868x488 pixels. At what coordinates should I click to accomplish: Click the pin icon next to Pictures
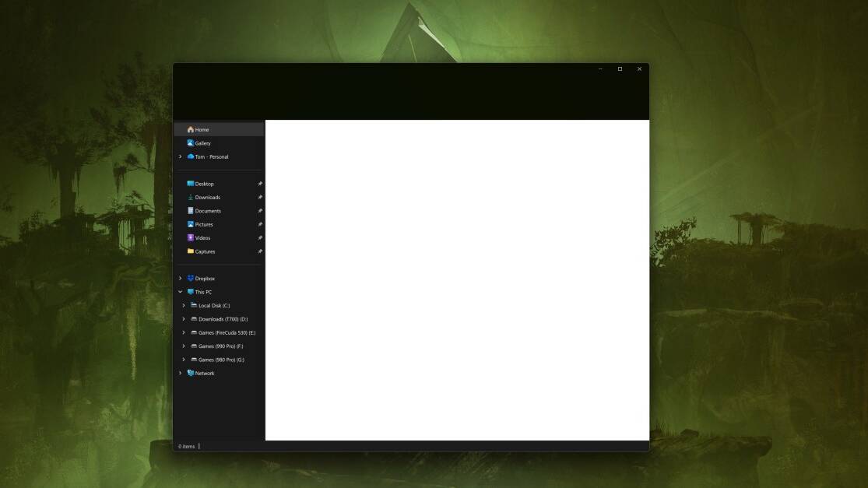(x=260, y=225)
